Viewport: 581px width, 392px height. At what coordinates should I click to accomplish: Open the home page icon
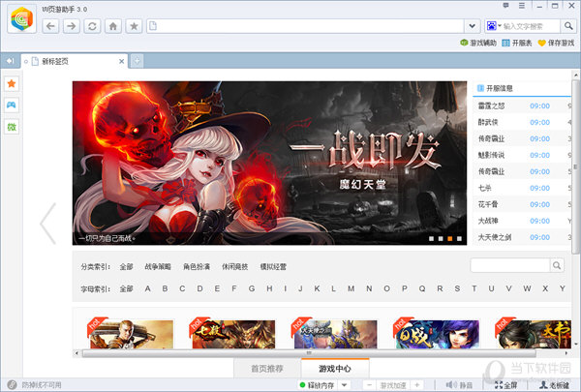[113, 26]
